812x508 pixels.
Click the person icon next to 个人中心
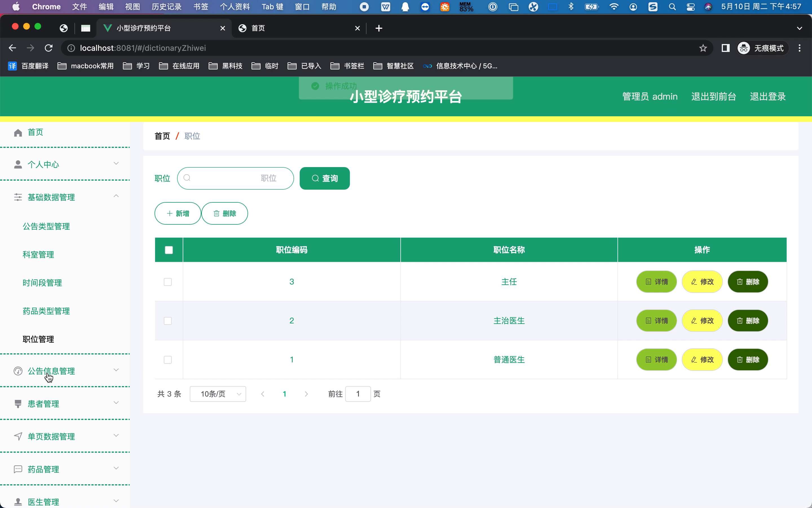point(18,165)
